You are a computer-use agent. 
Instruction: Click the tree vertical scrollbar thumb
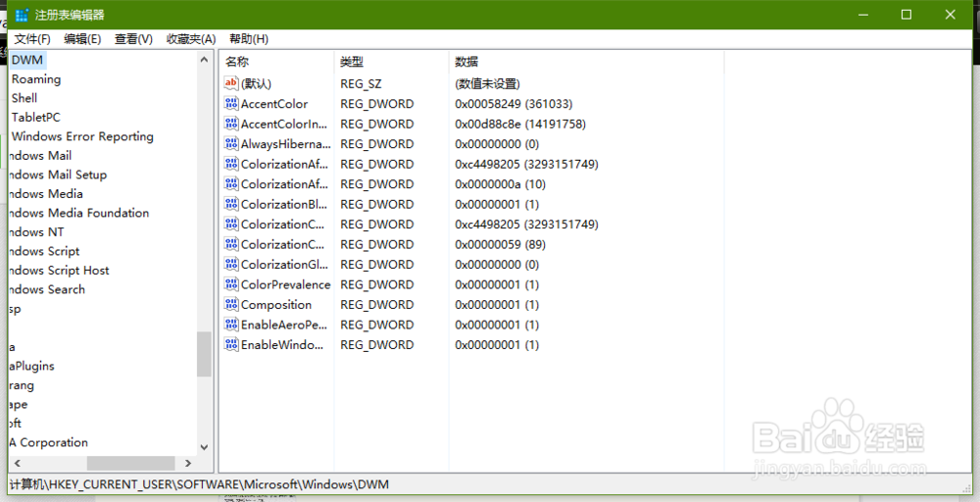click(x=204, y=354)
